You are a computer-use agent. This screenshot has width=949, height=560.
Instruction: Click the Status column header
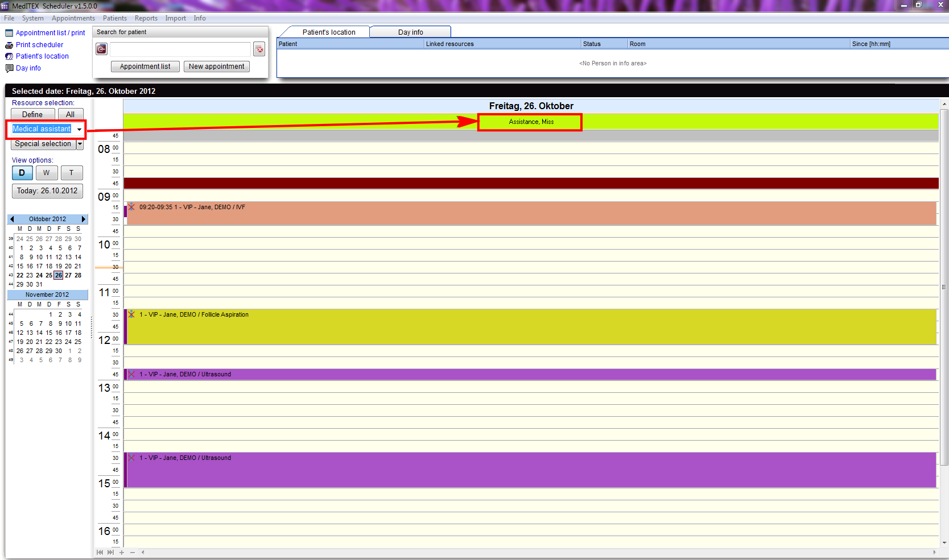pos(604,44)
